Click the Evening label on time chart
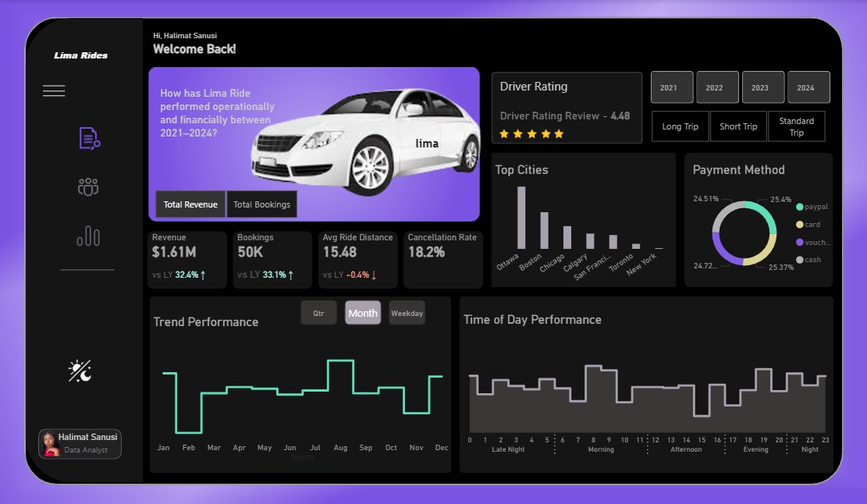867x504 pixels. tap(756, 449)
